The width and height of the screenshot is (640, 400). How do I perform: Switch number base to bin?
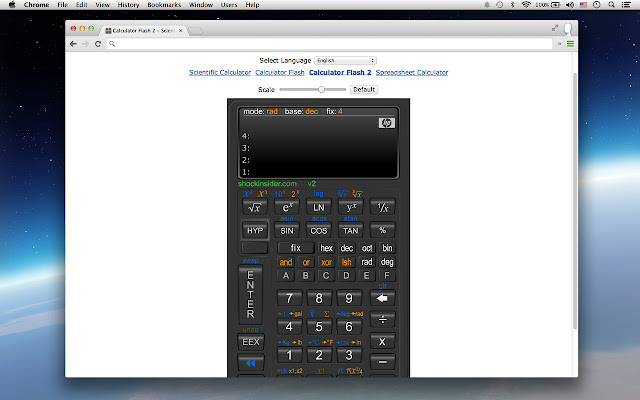[387, 248]
